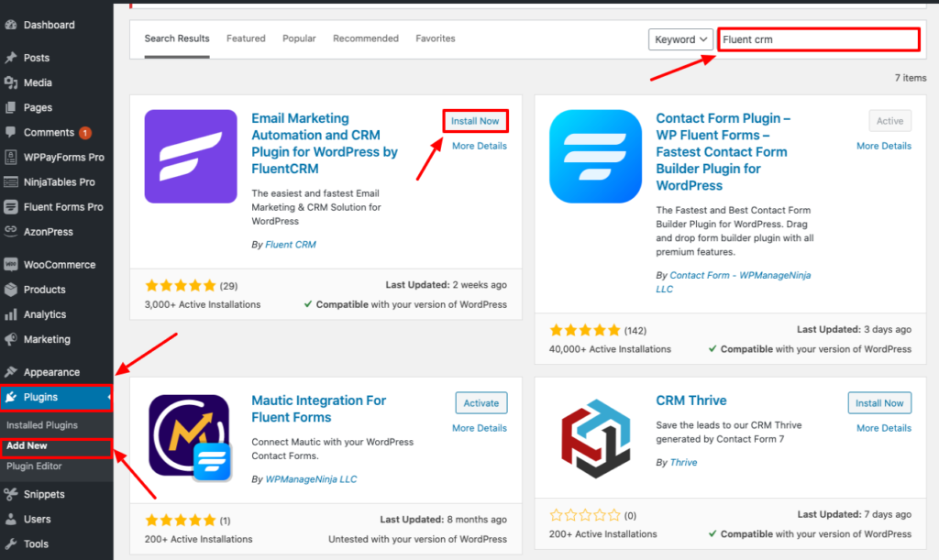Click the NinjaTables Pro table icon
Screen dimensions: 939x560
11,181
